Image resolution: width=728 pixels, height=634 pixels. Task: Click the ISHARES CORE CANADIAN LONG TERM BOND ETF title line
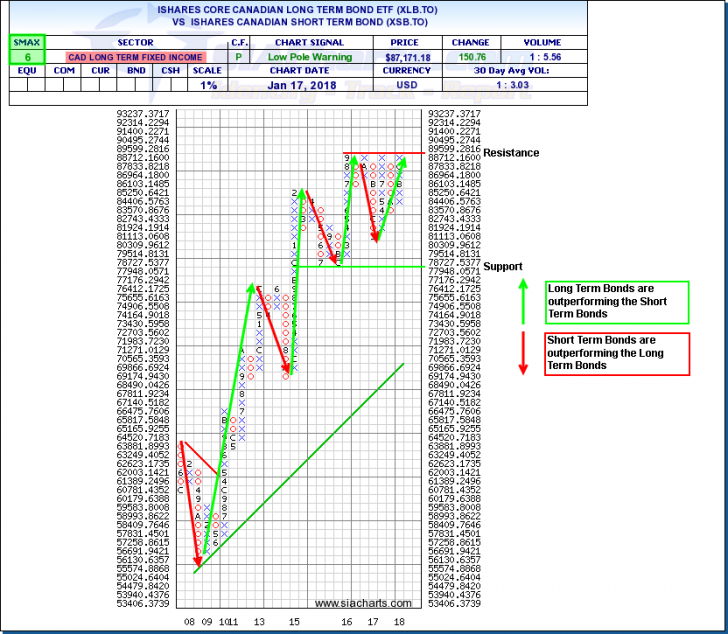(x=297, y=10)
